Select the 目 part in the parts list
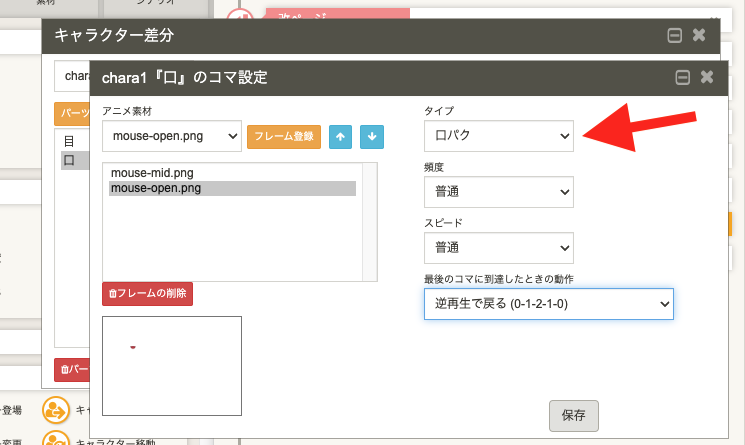Viewport: 745px width, 445px height. click(x=69, y=142)
